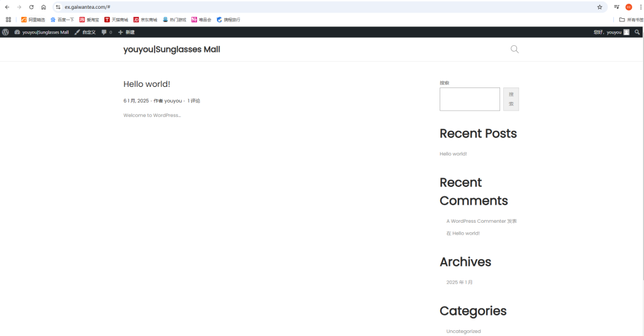The image size is (644, 336).
Task: Open the 'Hello world!' post title
Action: (x=147, y=84)
